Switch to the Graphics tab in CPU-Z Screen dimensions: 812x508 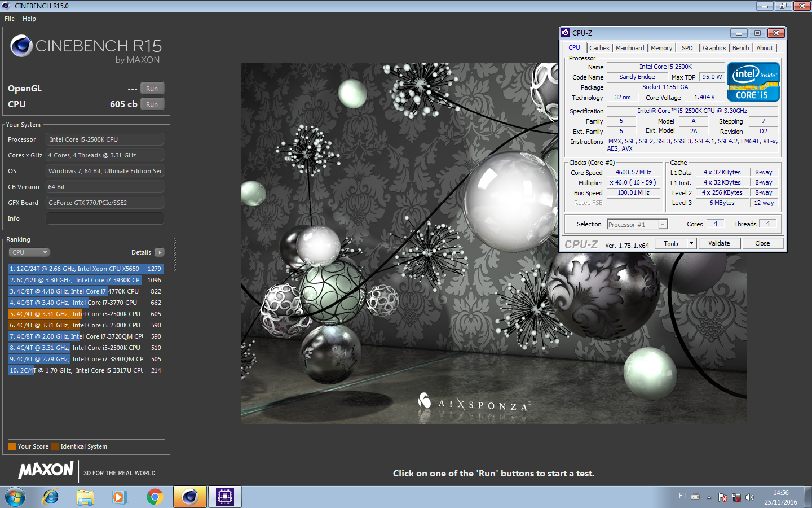click(x=714, y=48)
